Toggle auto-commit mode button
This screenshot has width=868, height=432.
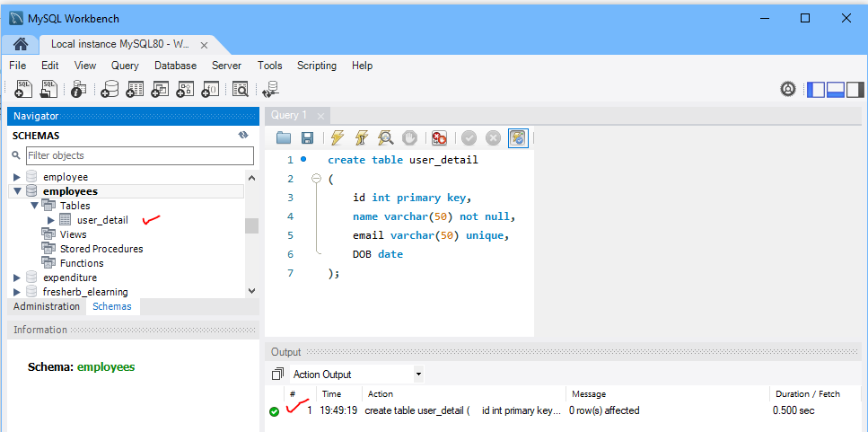(x=518, y=138)
